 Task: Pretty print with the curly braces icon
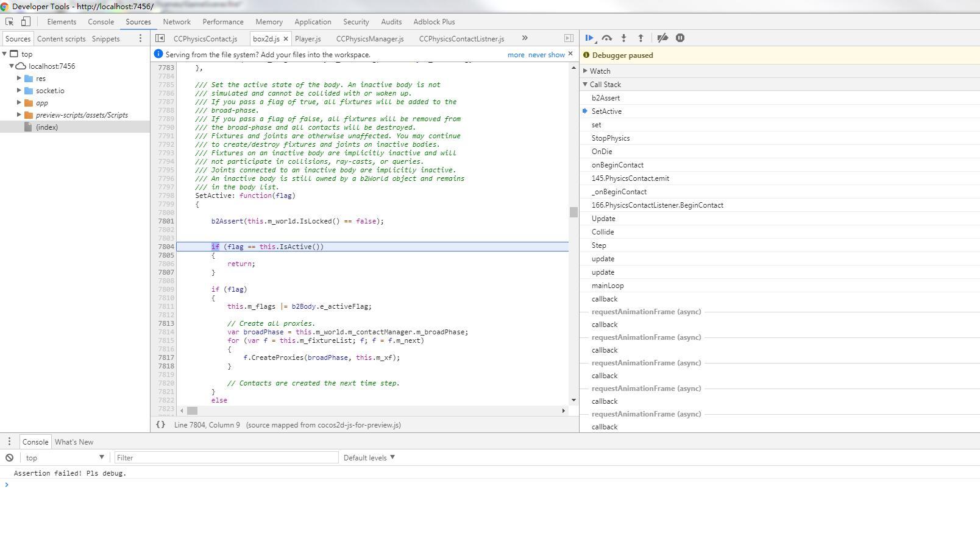(x=160, y=424)
